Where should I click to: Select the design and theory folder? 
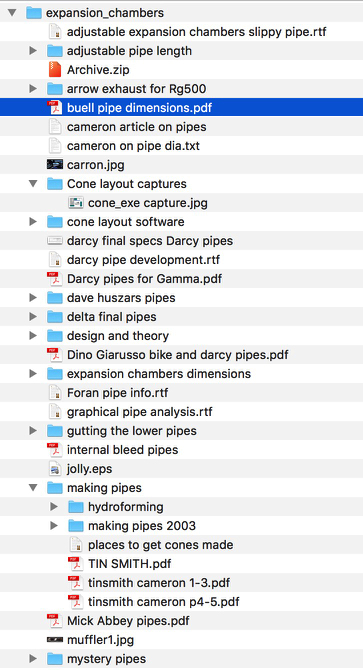182,336
